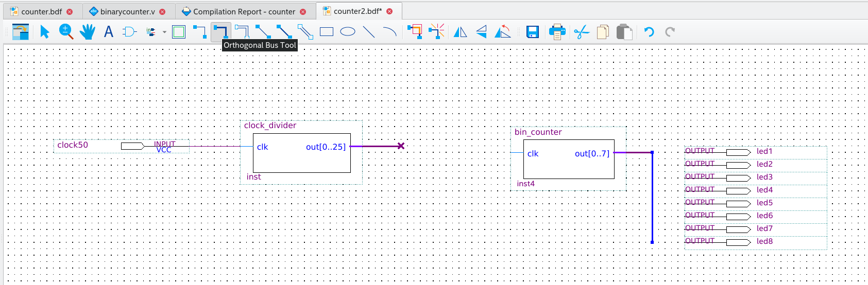Click the clk port of clock_divider
868x285 pixels.
tap(262, 147)
